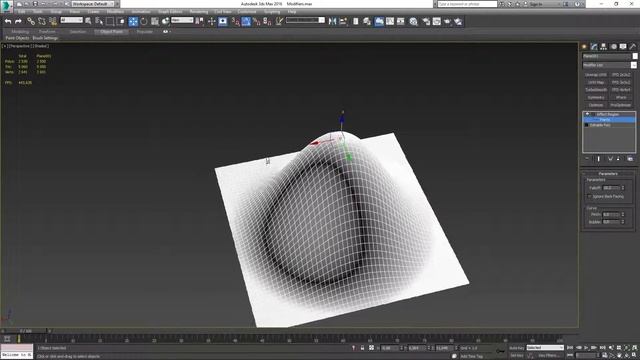Activate the Unlink Selection tool

pyautogui.click(x=42, y=21)
